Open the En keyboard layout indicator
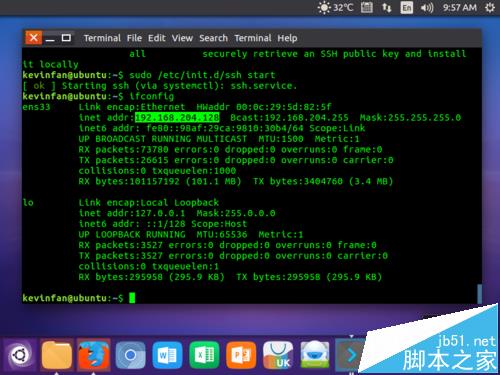The width and height of the screenshot is (500, 375). pyautogui.click(x=406, y=7)
